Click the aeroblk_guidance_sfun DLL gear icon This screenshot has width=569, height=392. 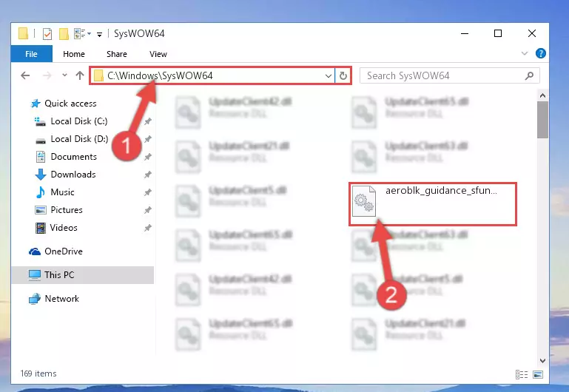[364, 201]
